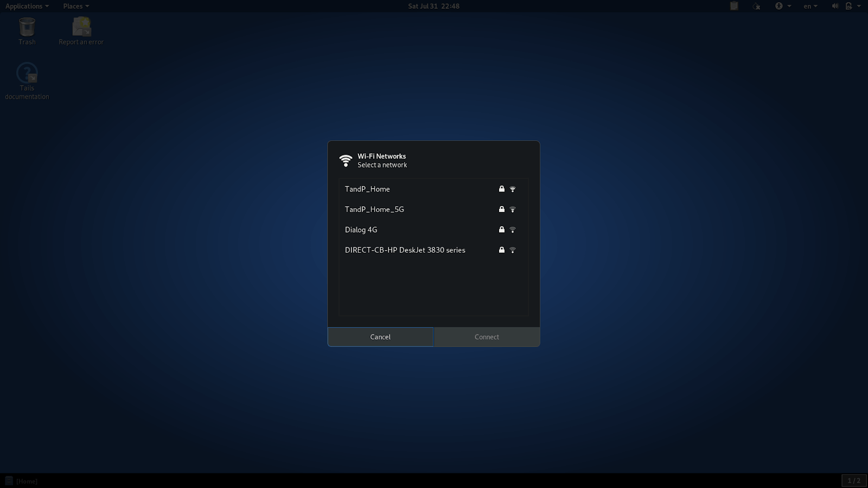
Task: Click the lock icon for TandP_Home_5G
Action: (502, 209)
